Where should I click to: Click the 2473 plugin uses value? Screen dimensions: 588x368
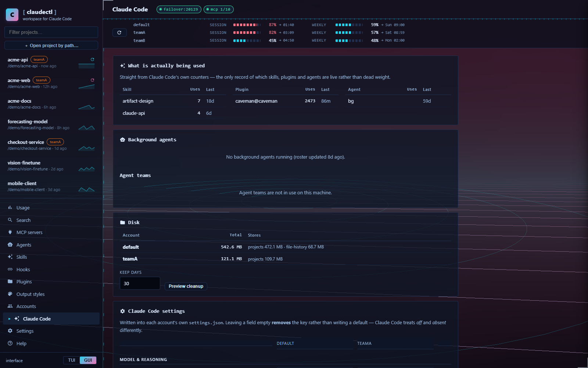[x=310, y=101]
